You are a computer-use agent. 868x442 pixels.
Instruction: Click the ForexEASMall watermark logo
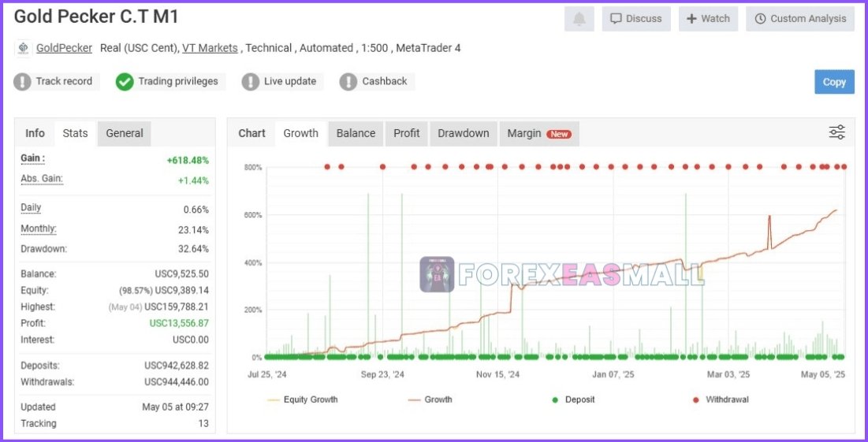[x=437, y=274]
